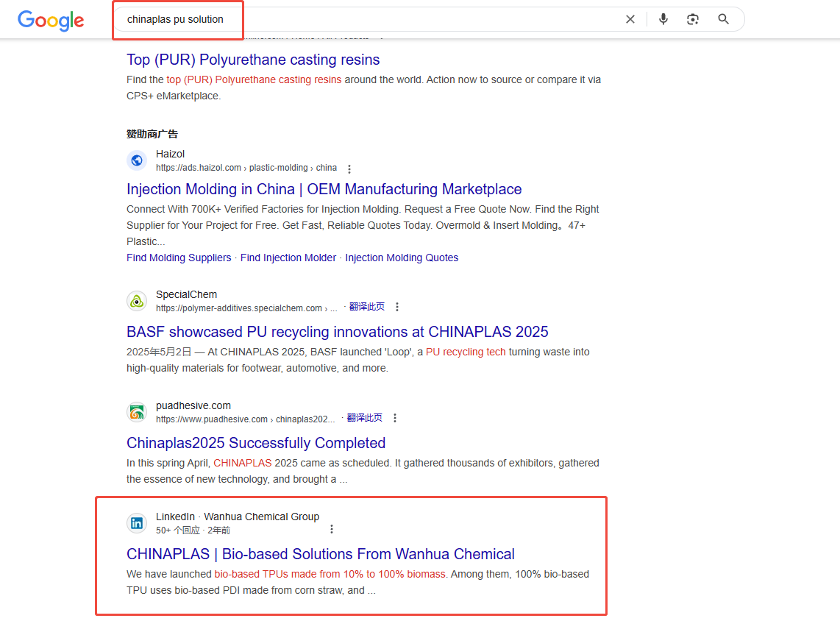Translate the puadhesive.com page via 翻译此页
840x621 pixels.
point(365,417)
